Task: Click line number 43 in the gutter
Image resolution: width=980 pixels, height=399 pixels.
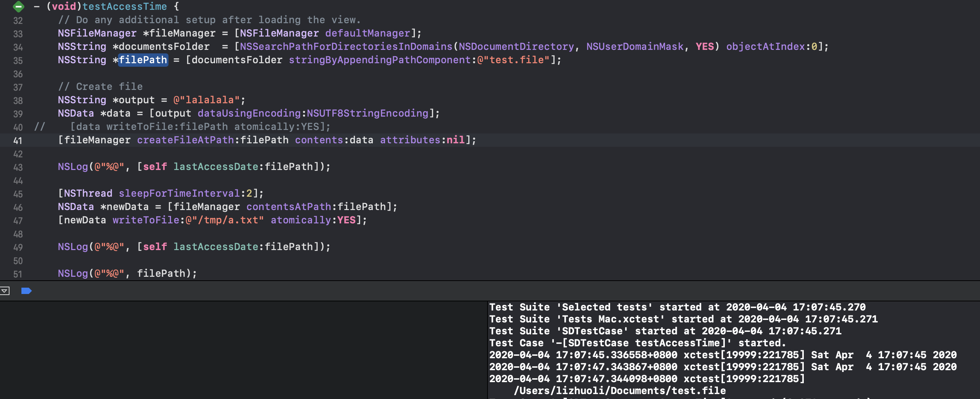Action: click(x=18, y=168)
